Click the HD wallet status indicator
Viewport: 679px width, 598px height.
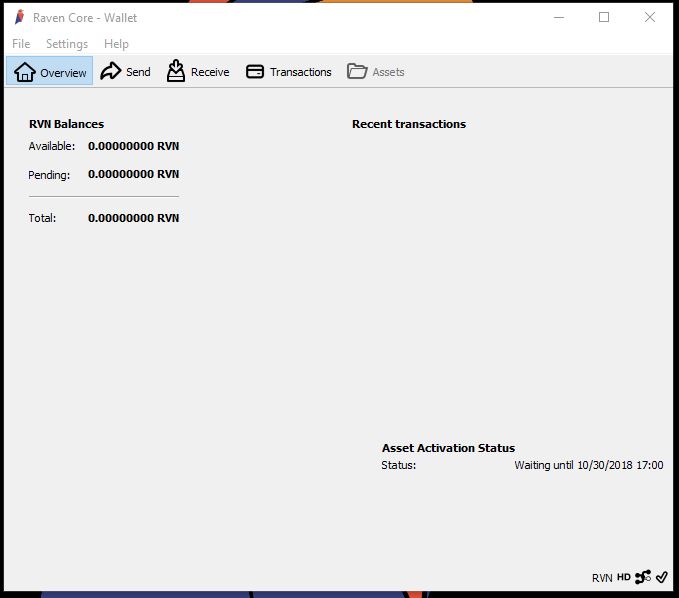point(624,577)
